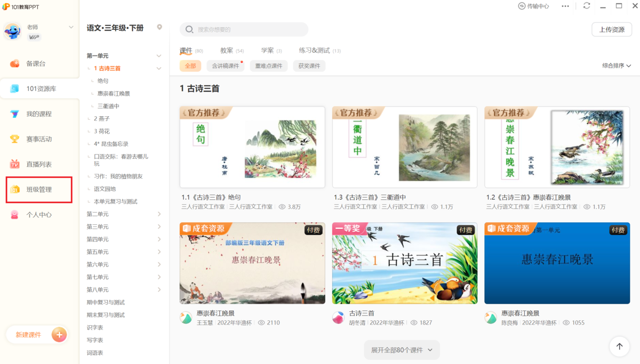Switch to the 课件 tab
This screenshot has width=640, height=364.
coord(186,51)
